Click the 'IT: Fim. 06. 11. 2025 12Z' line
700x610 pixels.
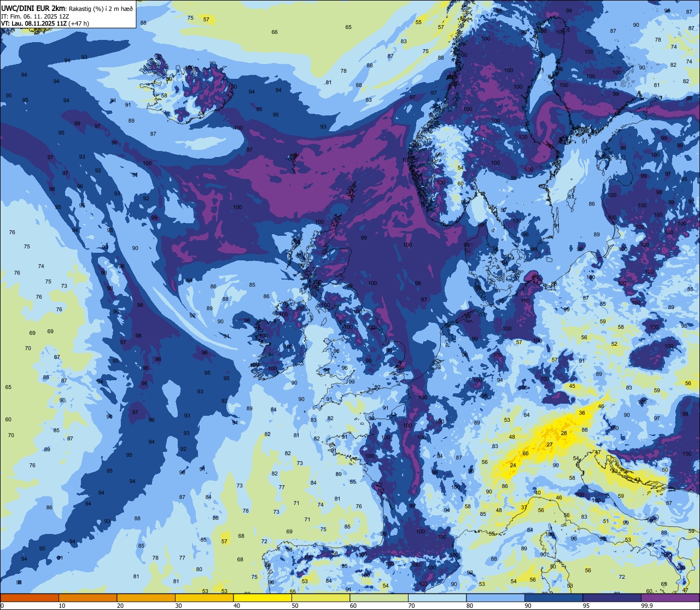point(34,15)
